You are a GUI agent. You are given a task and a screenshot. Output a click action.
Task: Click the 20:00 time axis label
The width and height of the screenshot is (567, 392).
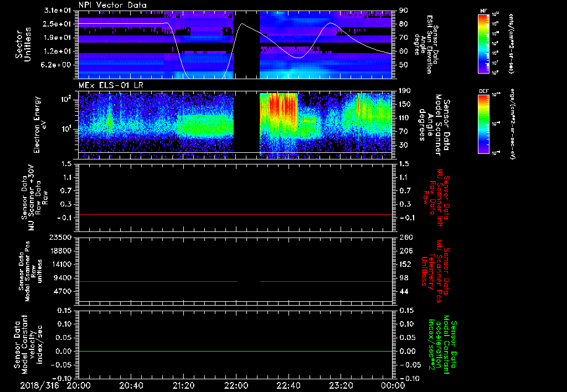coord(79,385)
